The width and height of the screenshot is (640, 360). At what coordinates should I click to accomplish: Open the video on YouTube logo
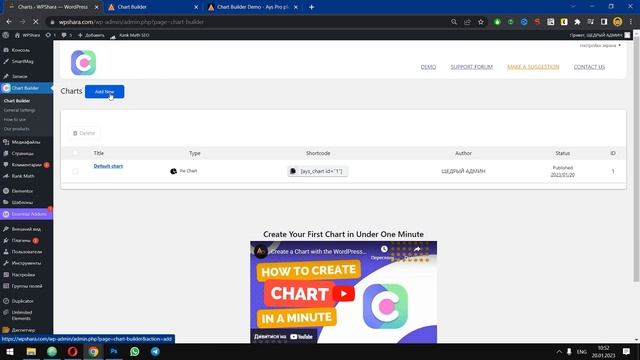click(301, 337)
